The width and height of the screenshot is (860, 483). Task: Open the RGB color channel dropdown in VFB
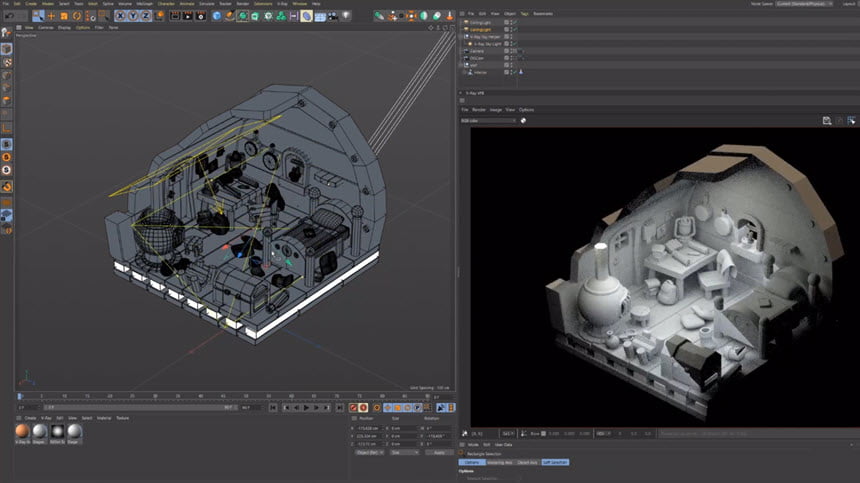pyautogui.click(x=488, y=121)
